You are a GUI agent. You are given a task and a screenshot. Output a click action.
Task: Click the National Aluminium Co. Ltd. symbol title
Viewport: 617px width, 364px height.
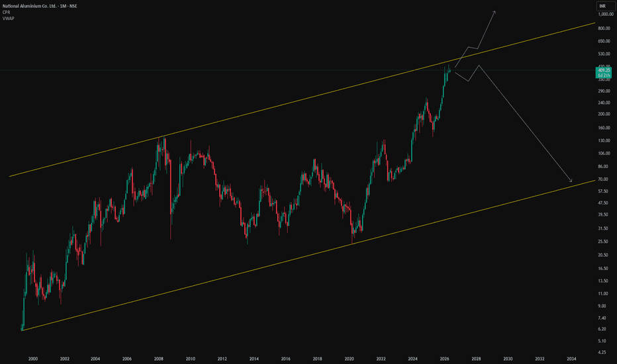(39, 7)
